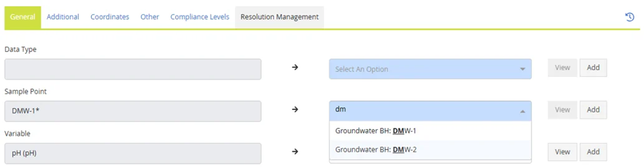The image size is (644, 168).
Task: Select the Resolution Management tab
Action: (279, 17)
